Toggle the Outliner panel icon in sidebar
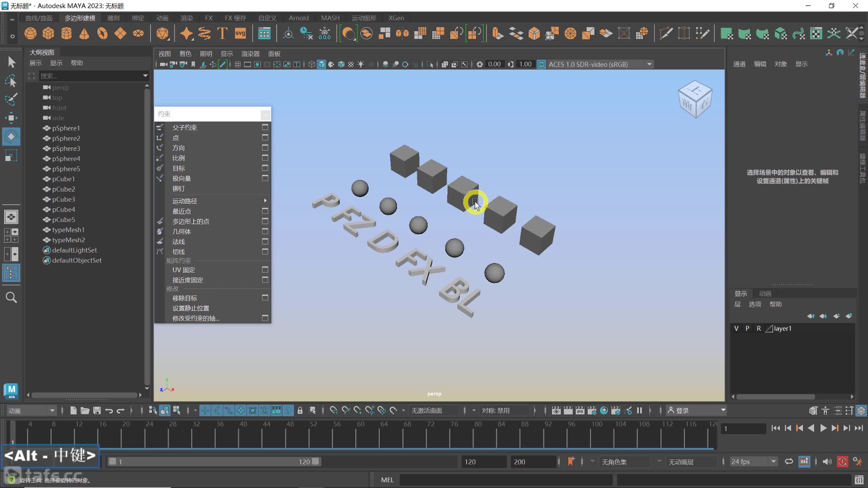This screenshot has width=868, height=488. 11,273
